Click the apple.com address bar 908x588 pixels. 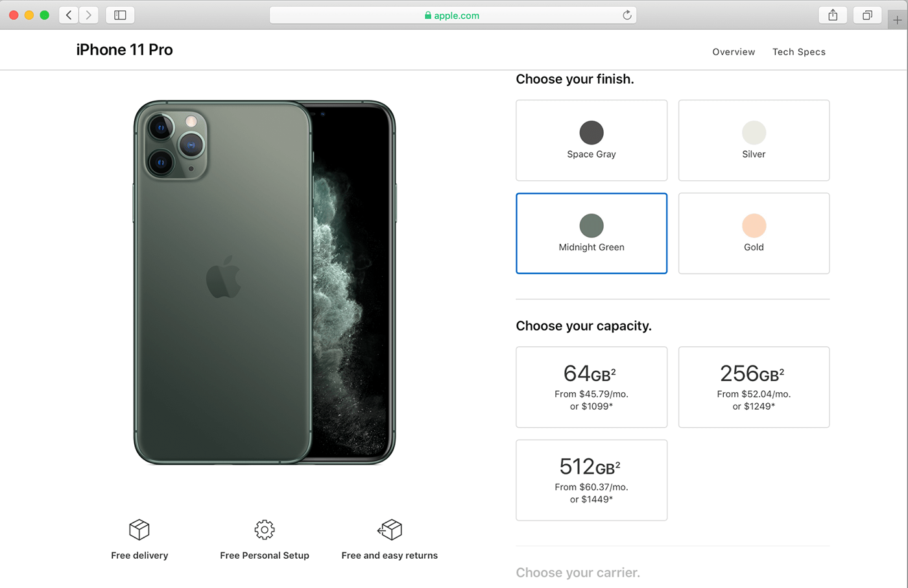452,16
